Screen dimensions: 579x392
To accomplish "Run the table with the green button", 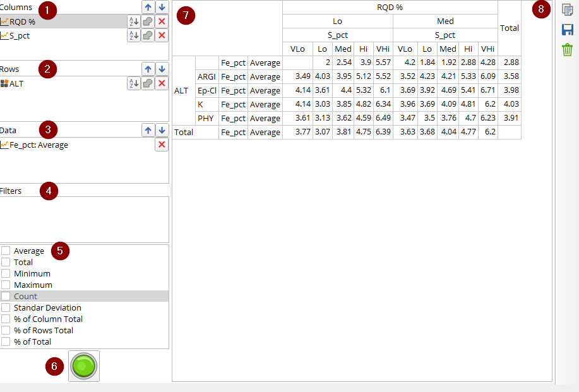I will 84,365.
